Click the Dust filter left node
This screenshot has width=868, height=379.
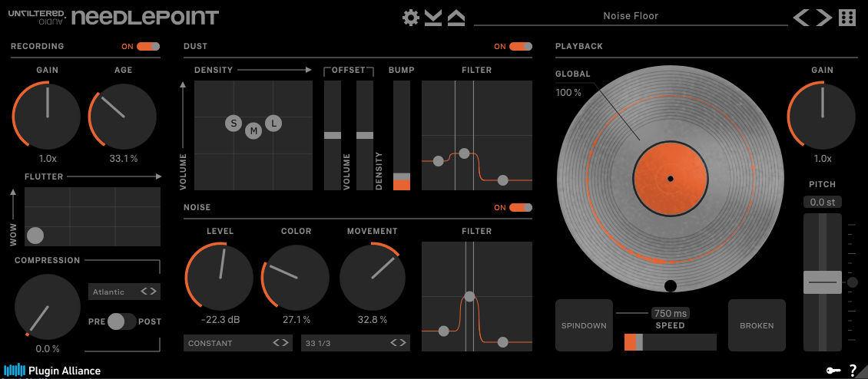(x=439, y=161)
